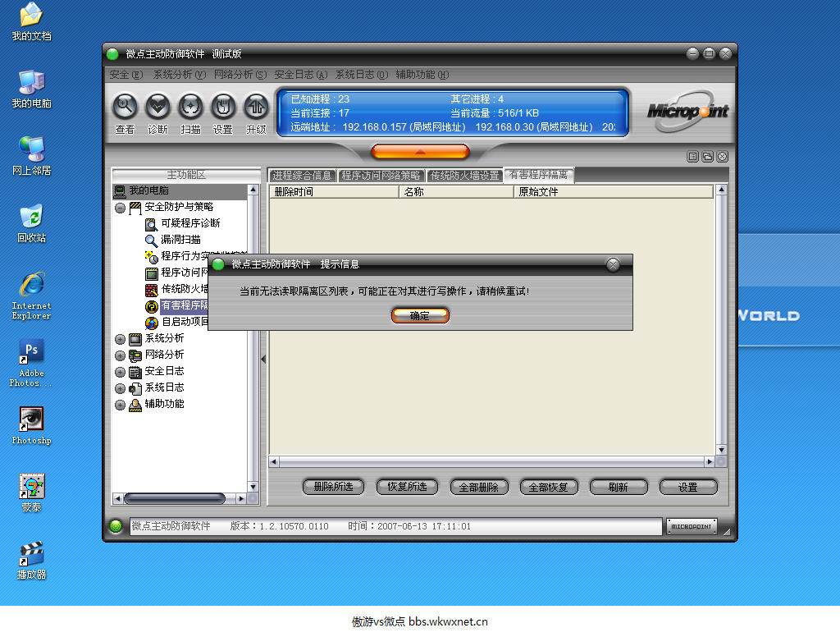840x637 pixels.
Task: Refresh the quarantine list with 刷新
Action: point(619,487)
